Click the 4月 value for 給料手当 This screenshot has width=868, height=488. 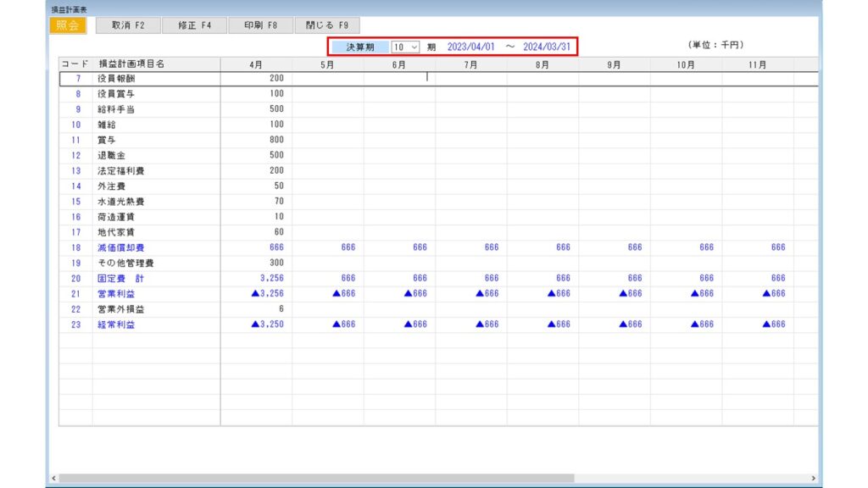tap(276, 109)
